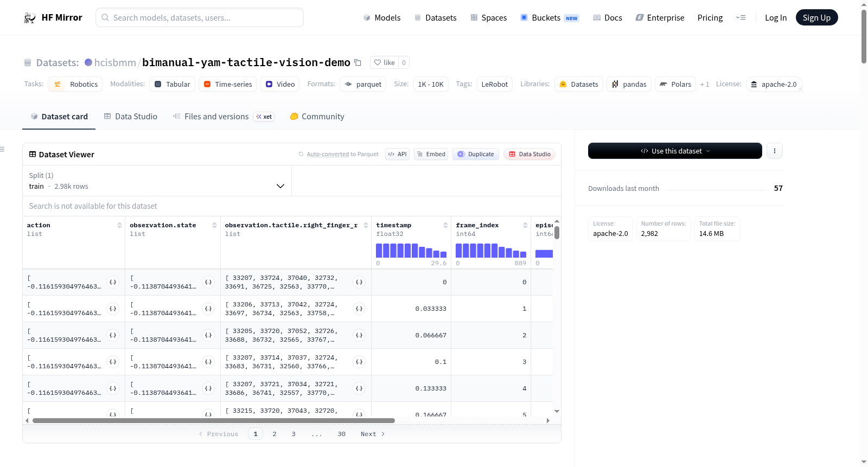Toggle the left sidebar handle icon
Image resolution: width=868 pixels, height=467 pixels.
pos(2,149)
